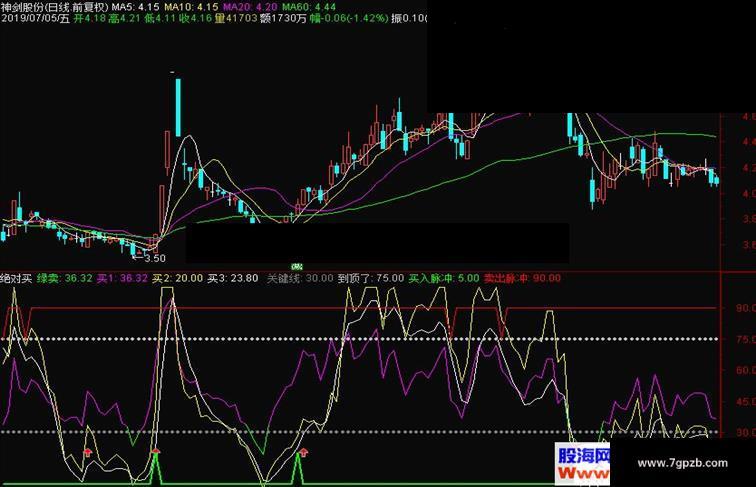This screenshot has width=756, height=487.
Task: Click the 90.0 indicator axis label
Action: coord(746,308)
